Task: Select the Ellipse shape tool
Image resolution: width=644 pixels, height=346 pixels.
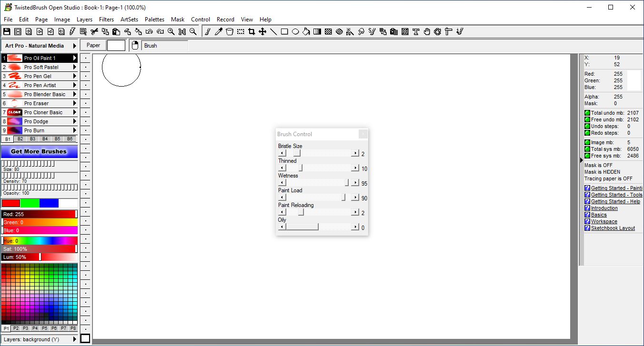Action: pyautogui.click(x=295, y=31)
